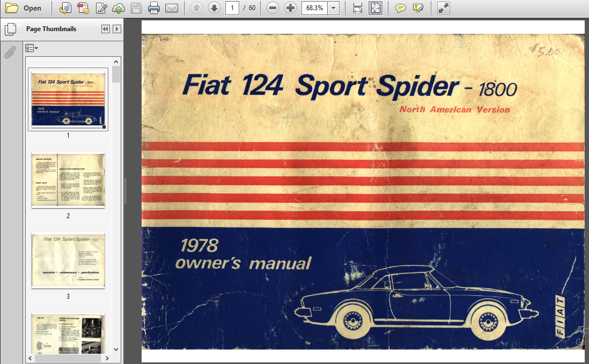Image resolution: width=589 pixels, height=364 pixels.
Task: Click the 'owner's manual' cover text
Action: click(x=244, y=263)
